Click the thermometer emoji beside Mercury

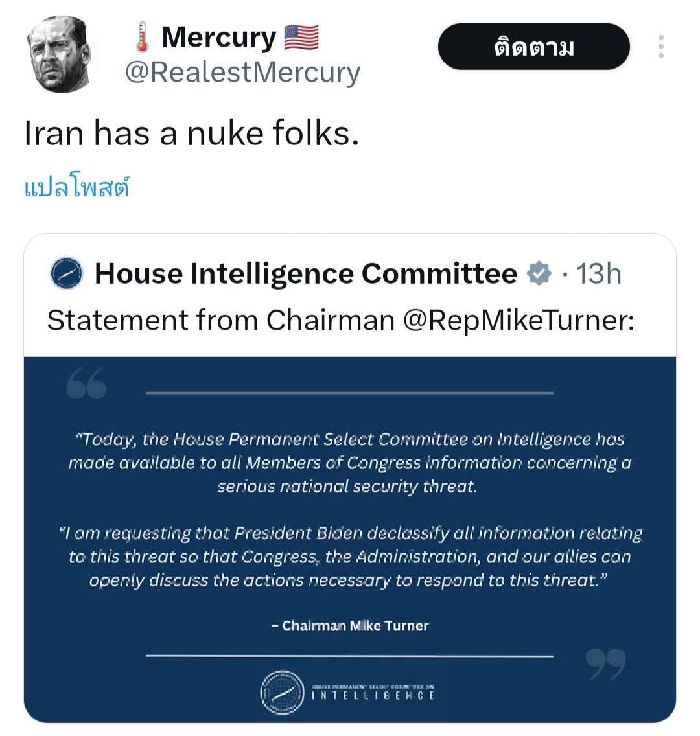click(x=143, y=38)
